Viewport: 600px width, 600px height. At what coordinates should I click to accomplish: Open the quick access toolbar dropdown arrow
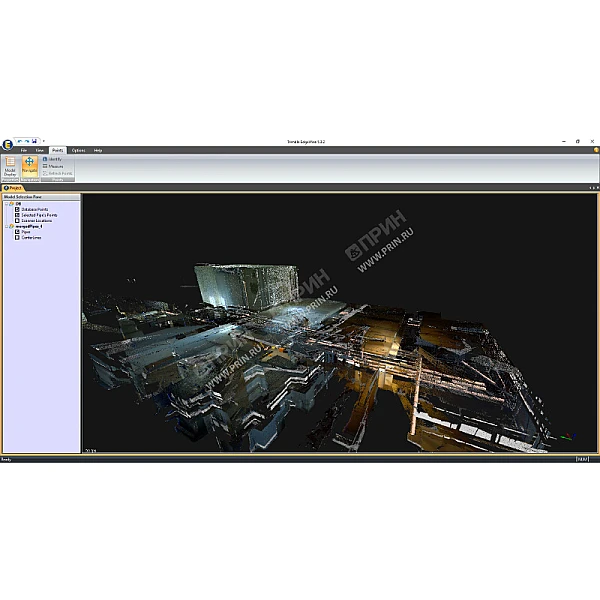42,141
